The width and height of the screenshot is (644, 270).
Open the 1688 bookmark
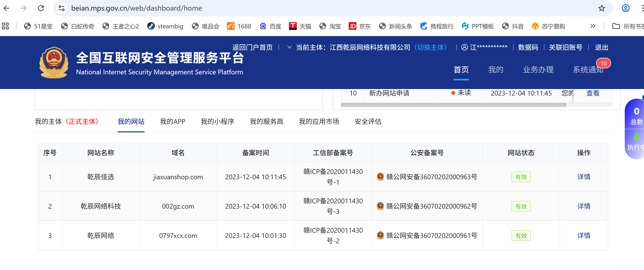coord(239,26)
